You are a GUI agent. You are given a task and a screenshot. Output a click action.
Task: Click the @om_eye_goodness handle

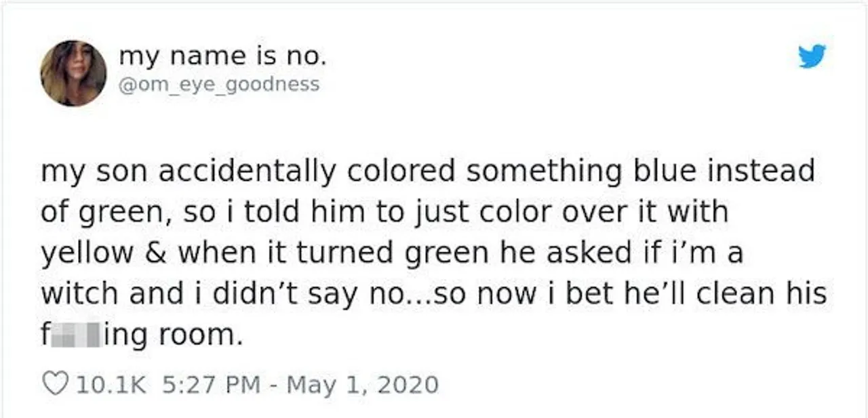[219, 84]
